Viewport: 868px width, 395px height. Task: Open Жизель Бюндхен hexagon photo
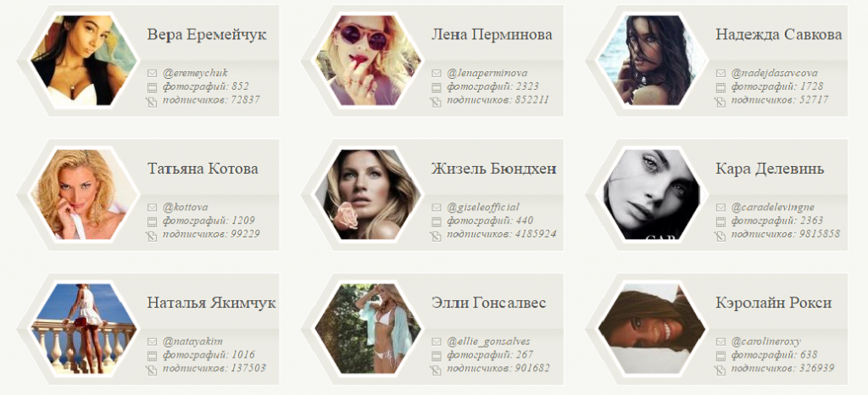tap(368, 195)
